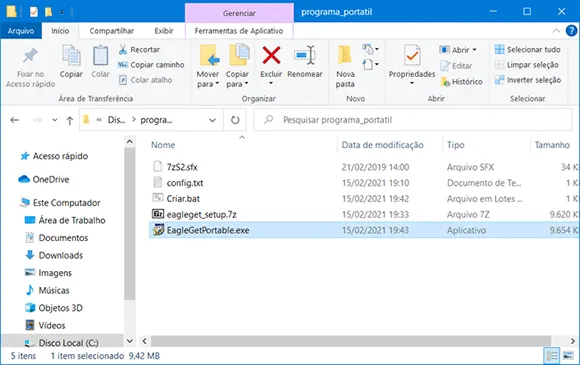Sort by the Tamanho column
580x365 pixels.
point(552,145)
